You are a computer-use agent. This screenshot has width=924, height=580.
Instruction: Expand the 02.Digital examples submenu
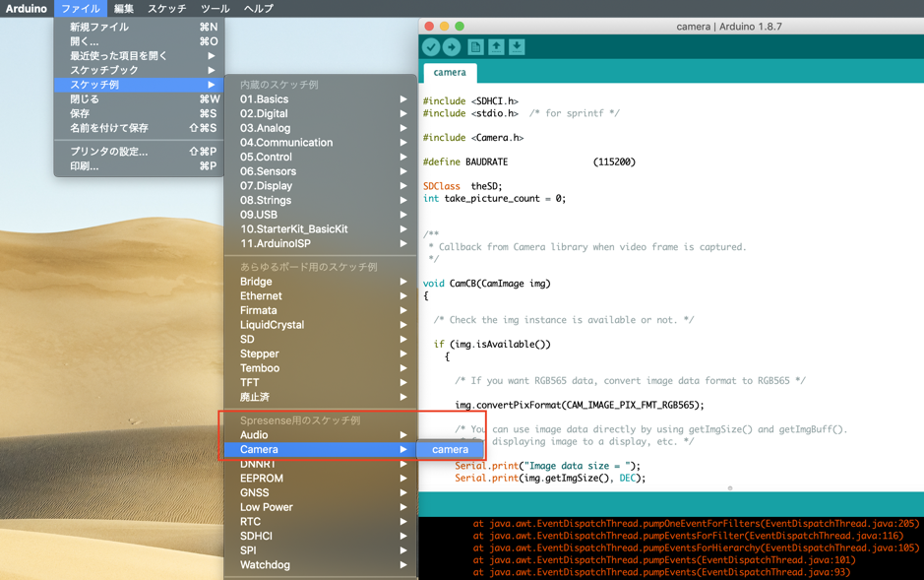click(x=321, y=113)
